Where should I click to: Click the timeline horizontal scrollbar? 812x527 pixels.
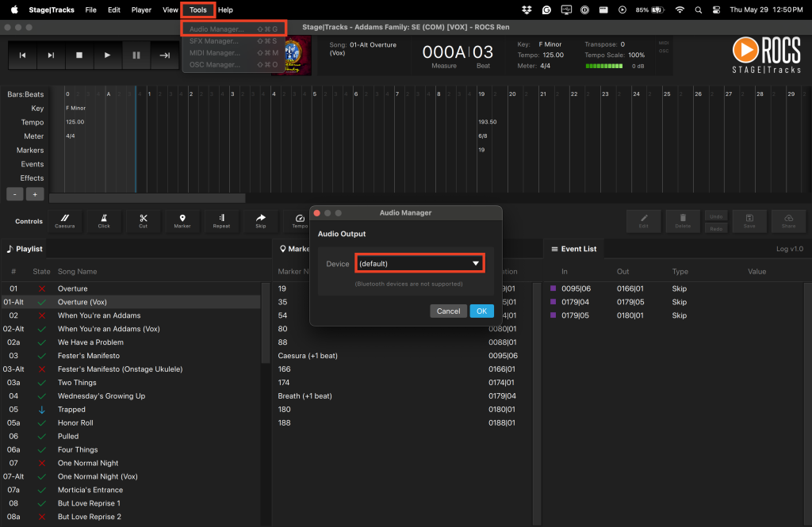[x=147, y=198]
